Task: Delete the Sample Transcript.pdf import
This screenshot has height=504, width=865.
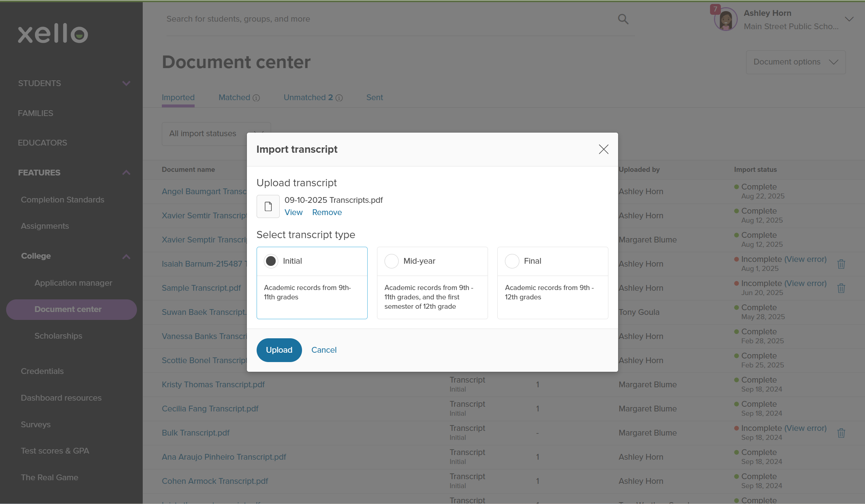Action: tap(841, 288)
